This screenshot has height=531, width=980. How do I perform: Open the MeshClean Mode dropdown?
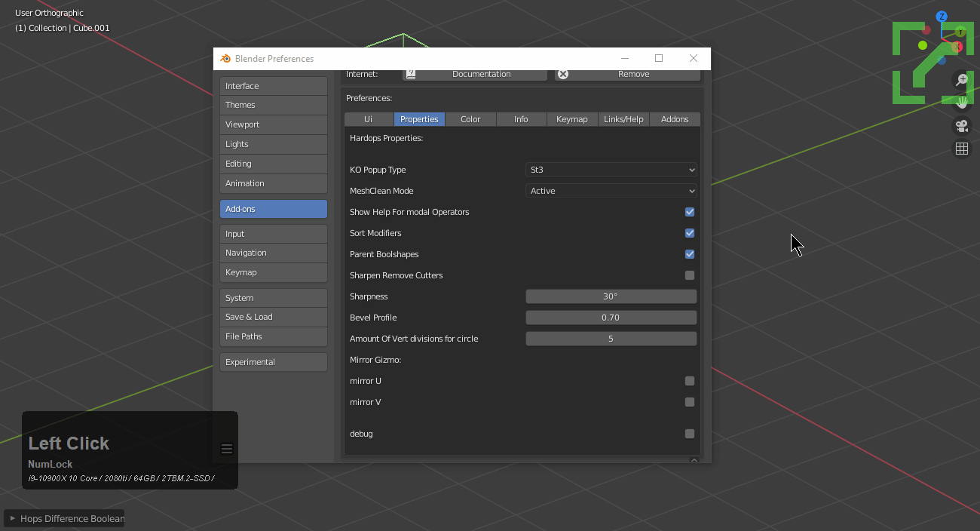click(611, 191)
